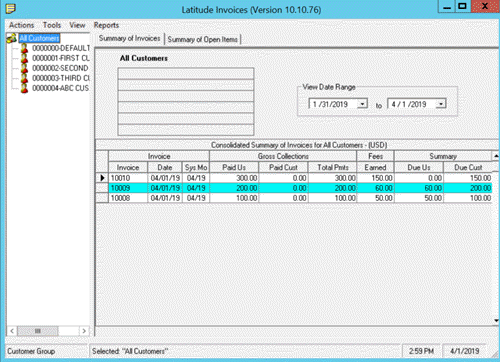Select customer 0000003-THIRD CL in tree

61,78
